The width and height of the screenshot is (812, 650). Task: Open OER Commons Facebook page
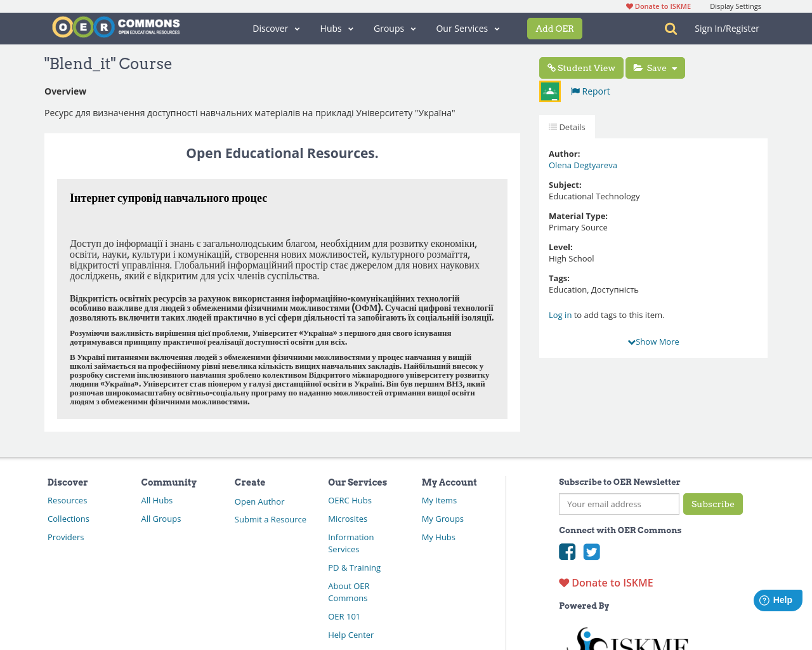click(566, 552)
